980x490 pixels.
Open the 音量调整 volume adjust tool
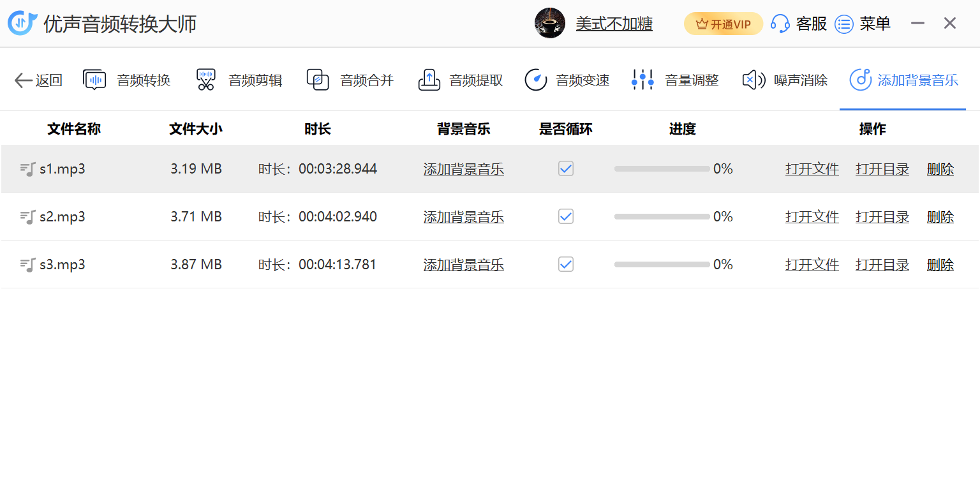click(x=675, y=80)
